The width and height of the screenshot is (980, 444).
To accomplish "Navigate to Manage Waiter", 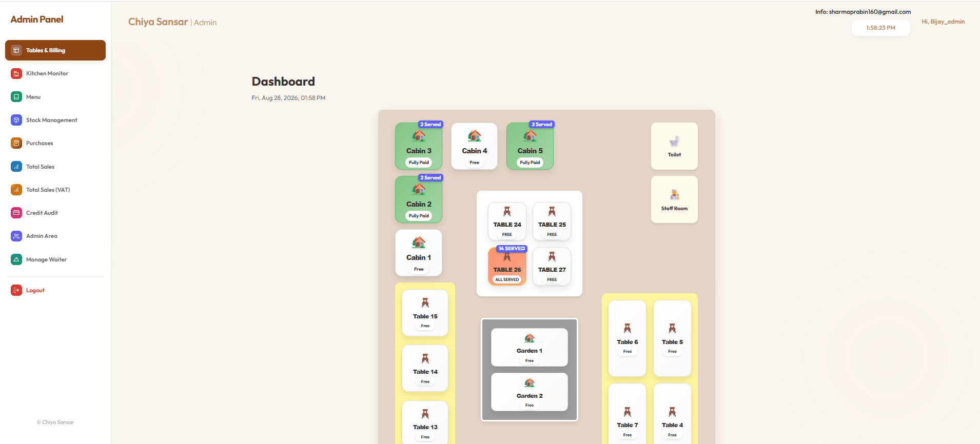I will pyautogui.click(x=55, y=259).
